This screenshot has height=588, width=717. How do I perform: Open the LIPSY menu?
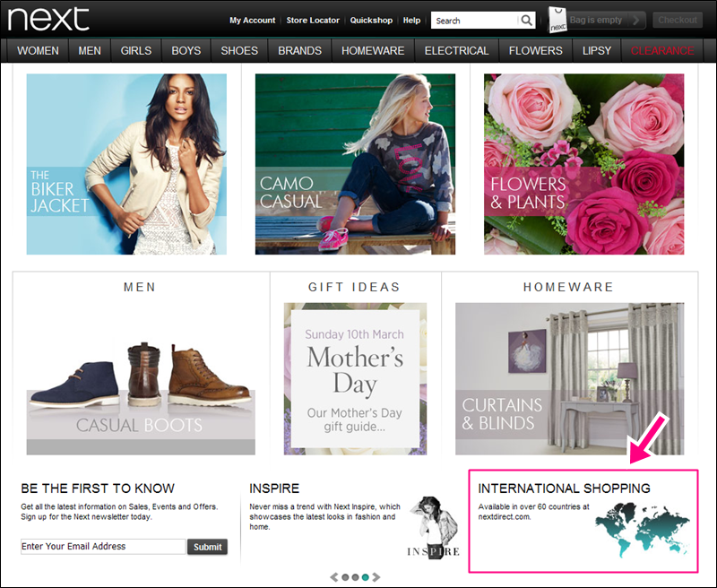point(597,51)
